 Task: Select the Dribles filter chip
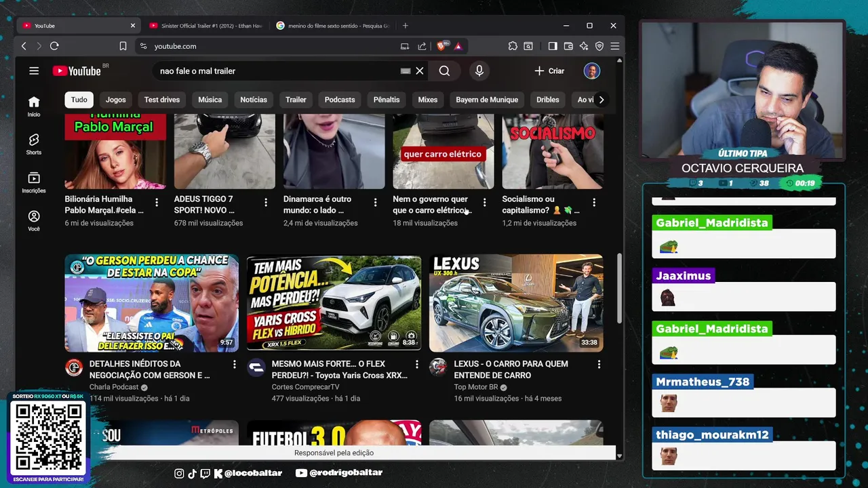548,100
